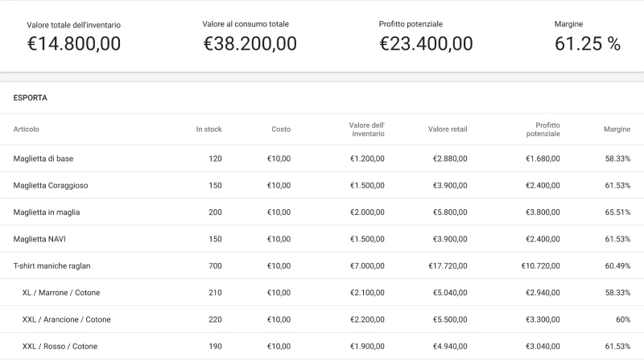Sort by Articolo column header
The image size is (644, 362).
pyautogui.click(x=26, y=130)
